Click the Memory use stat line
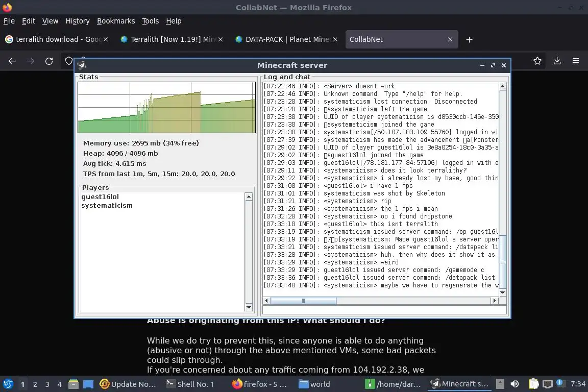The width and height of the screenshot is (588, 392). [x=141, y=143]
